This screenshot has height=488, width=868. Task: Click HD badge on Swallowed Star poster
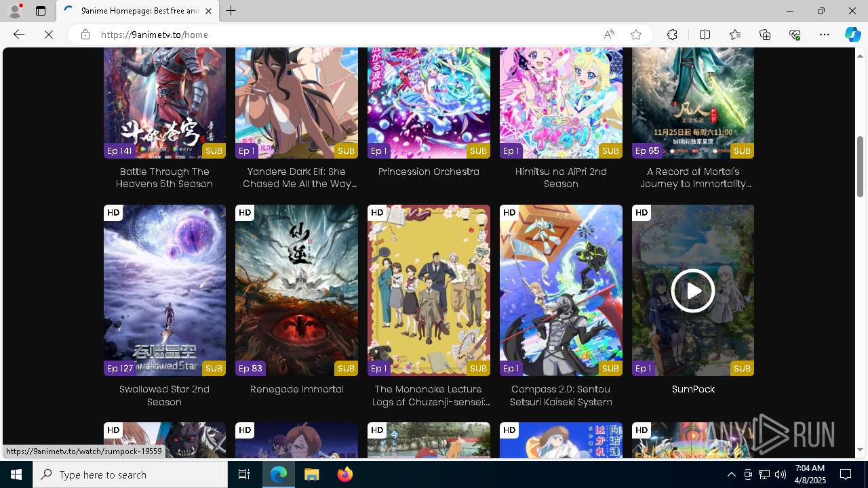[x=113, y=212]
